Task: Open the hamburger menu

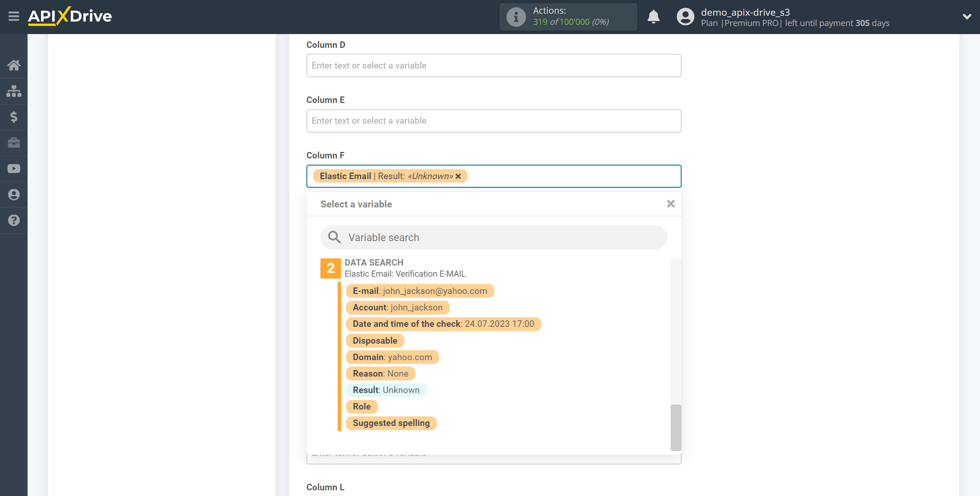Action: [14, 16]
